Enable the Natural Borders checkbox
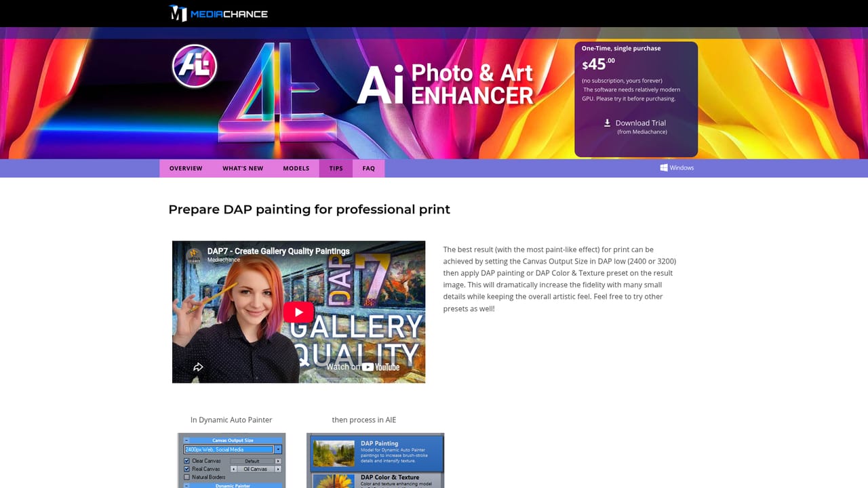868x488 pixels. (x=187, y=477)
